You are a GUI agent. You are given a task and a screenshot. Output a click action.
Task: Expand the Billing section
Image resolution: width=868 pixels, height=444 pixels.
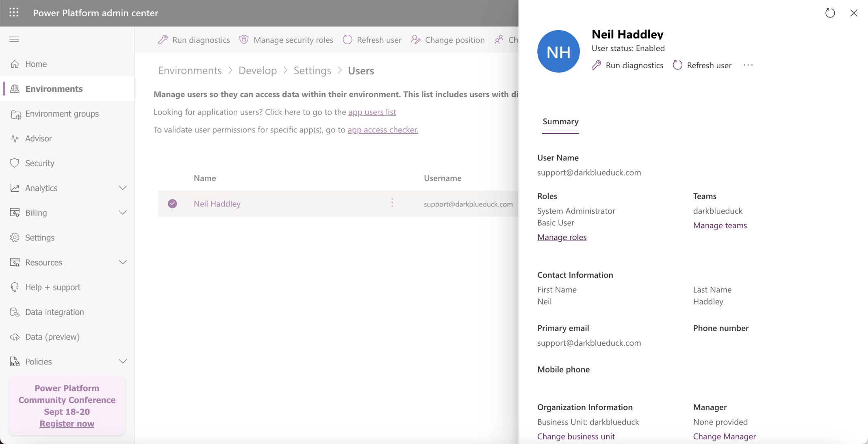[123, 212]
